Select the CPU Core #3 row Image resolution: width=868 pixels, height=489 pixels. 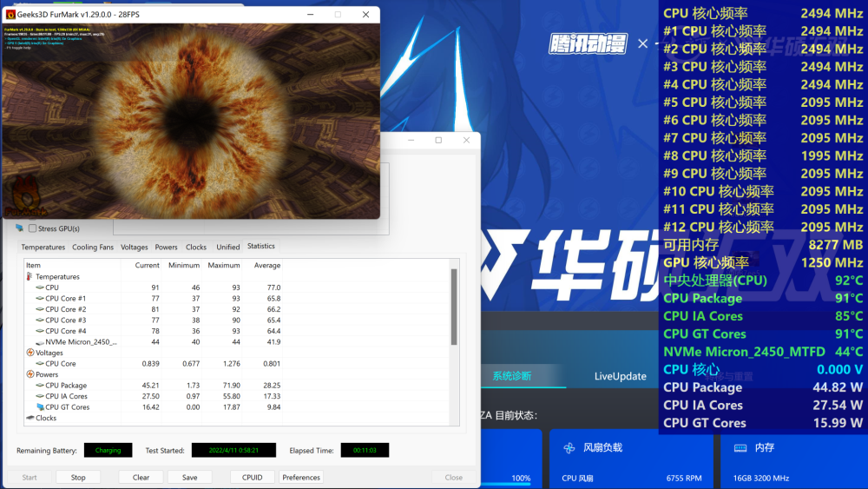click(x=154, y=320)
